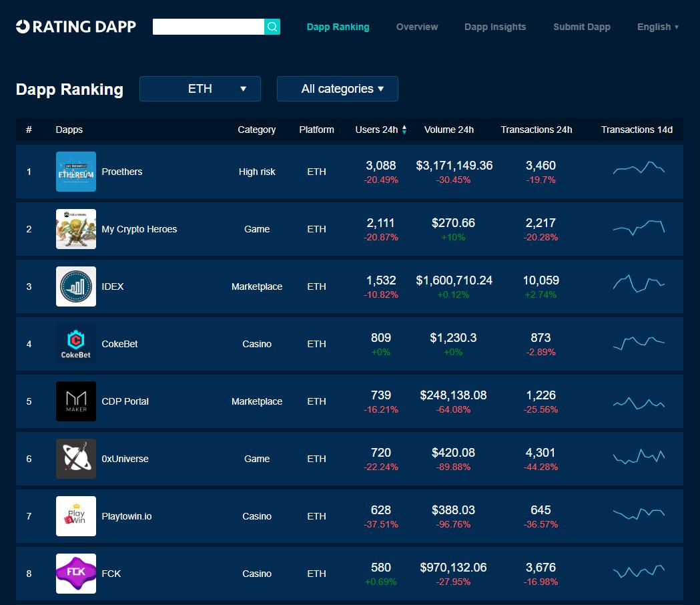
Task: Expand the English language dropdown
Action: pos(657,27)
